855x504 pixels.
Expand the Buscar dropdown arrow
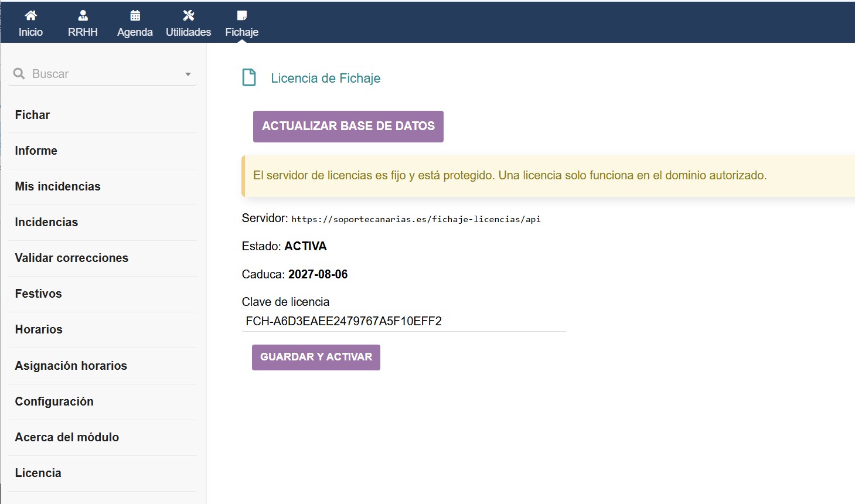188,74
